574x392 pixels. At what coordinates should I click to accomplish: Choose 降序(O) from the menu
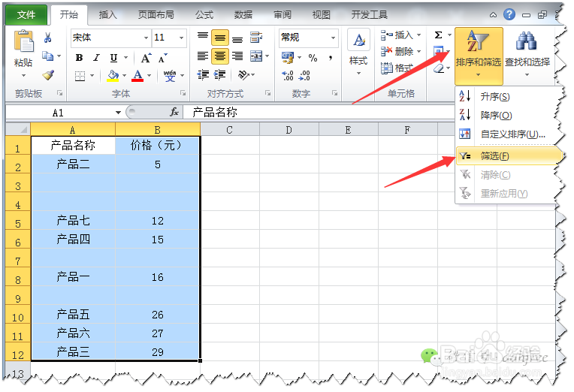tap(506, 116)
